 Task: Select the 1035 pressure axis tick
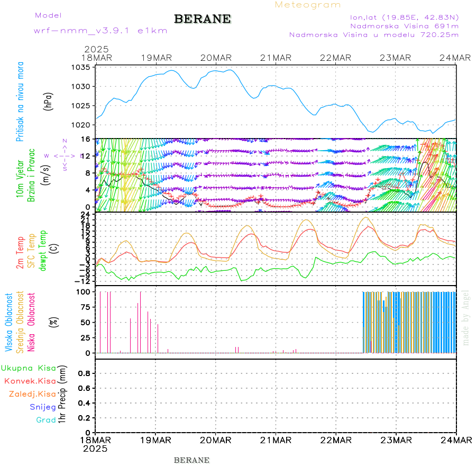coord(80,67)
